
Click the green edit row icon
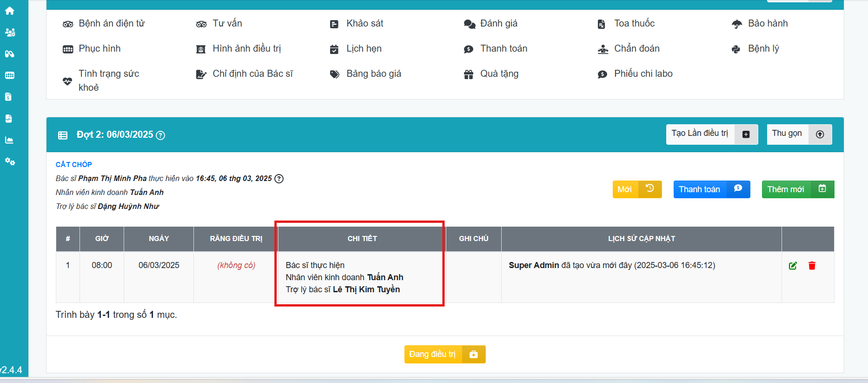tap(793, 266)
